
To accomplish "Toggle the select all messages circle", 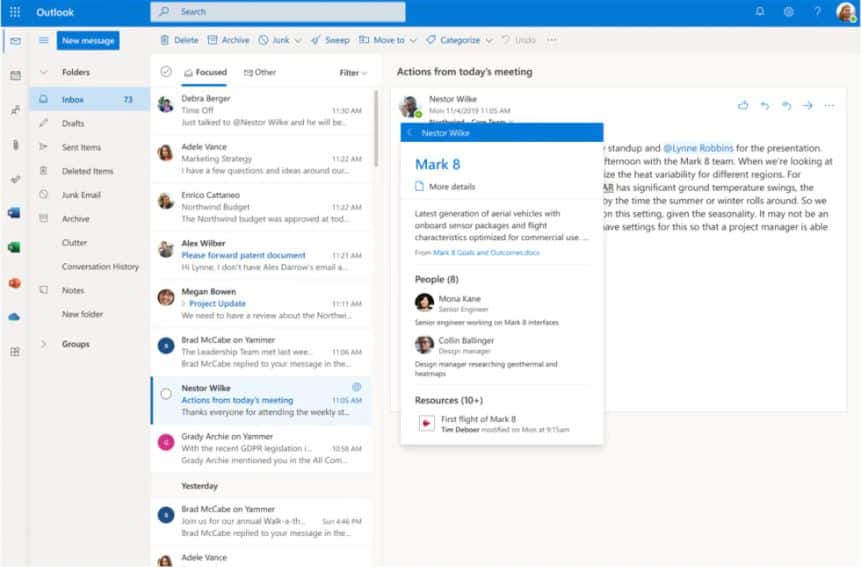I will [166, 72].
